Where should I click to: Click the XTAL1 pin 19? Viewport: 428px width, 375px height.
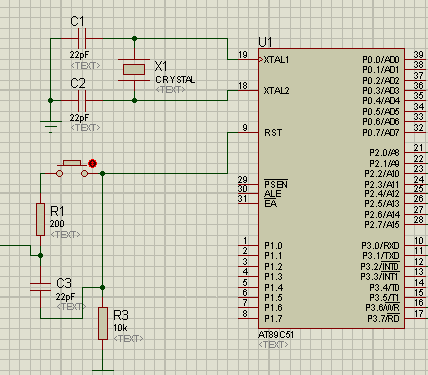248,59
